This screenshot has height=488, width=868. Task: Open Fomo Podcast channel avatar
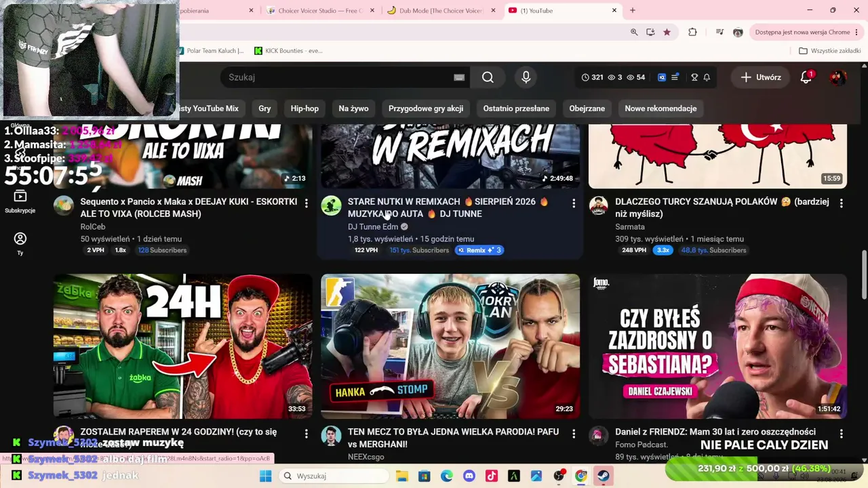(598, 436)
